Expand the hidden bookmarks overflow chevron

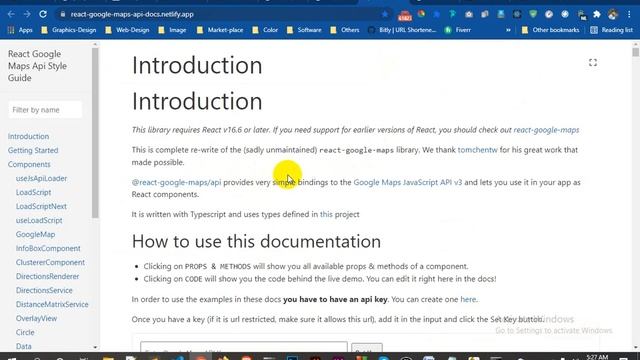(508, 30)
